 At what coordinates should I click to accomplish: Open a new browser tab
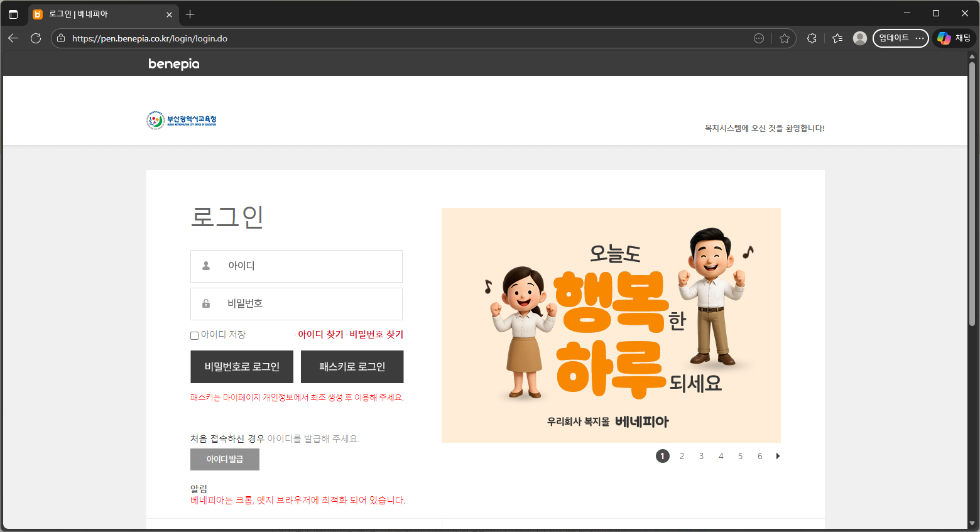[x=190, y=14]
